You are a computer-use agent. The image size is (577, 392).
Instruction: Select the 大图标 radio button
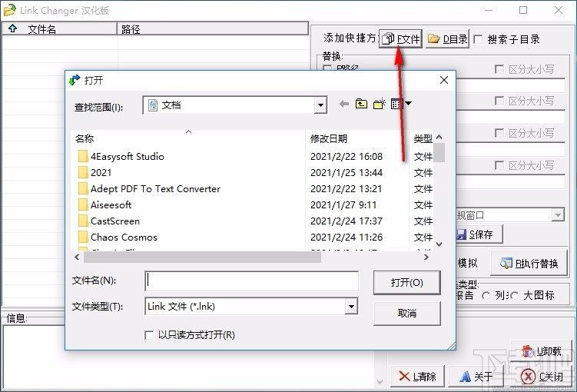(514, 296)
